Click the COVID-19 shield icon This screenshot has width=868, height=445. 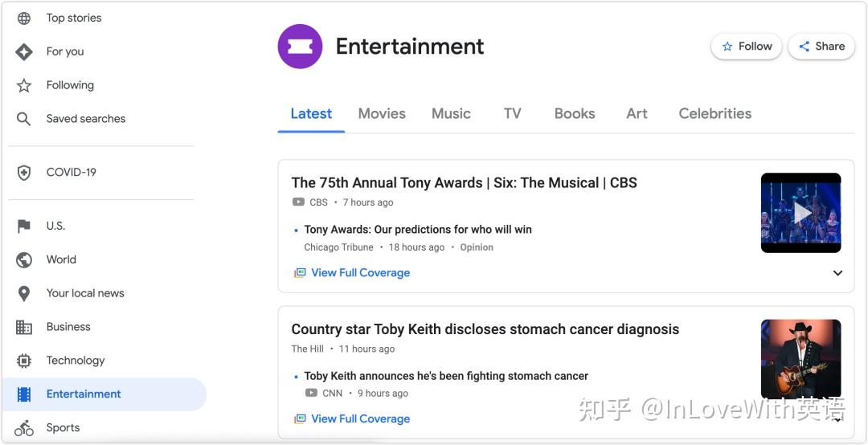24,172
